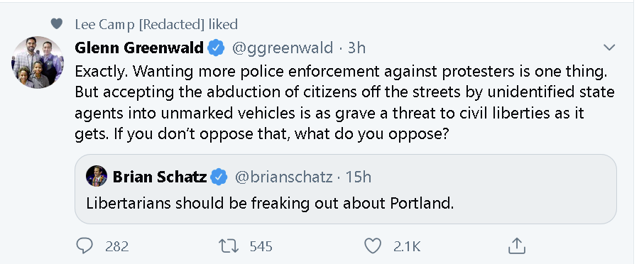644x264 pixels.
Task: Like the tweet with the heart icon
Action: (373, 246)
